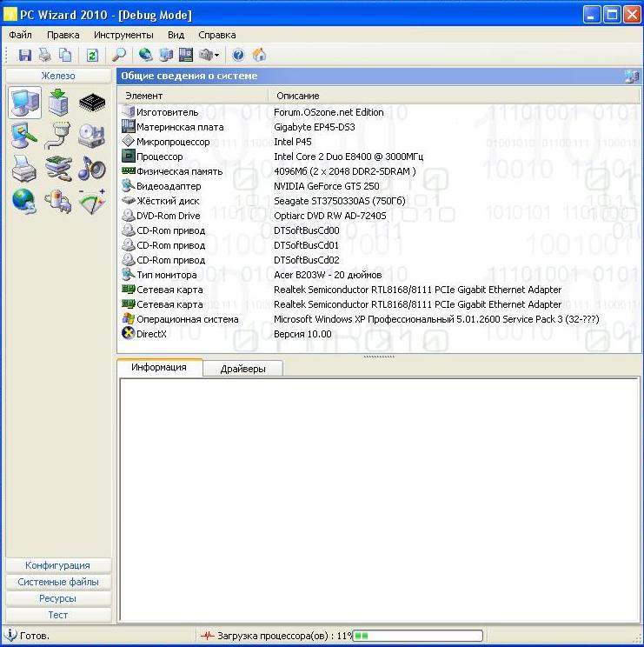Open the blue Help question mark icon
The width and height of the screenshot is (644, 647).
(238, 55)
